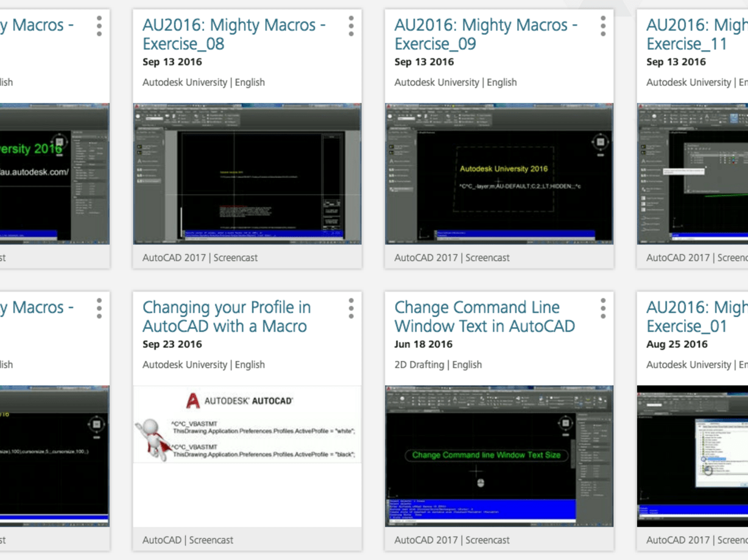Viewport: 748px width, 560px height.
Task: Click the Sep 23 2016 date
Action: [172, 344]
